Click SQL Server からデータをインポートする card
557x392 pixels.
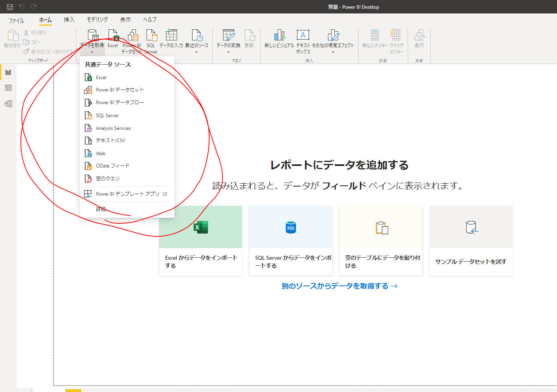(291, 241)
